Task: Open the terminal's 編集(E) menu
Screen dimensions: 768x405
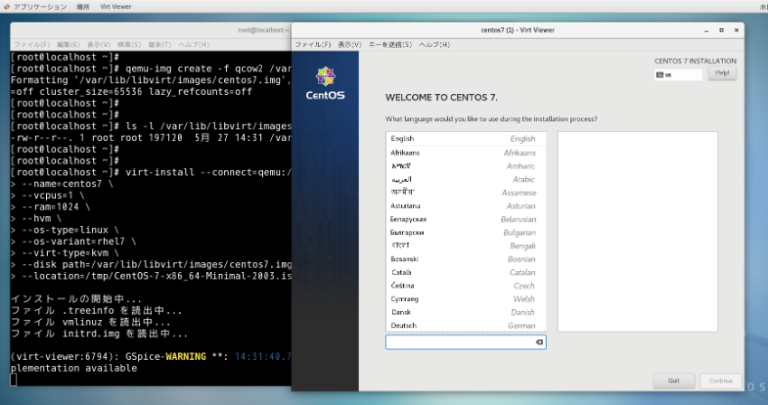Action: coord(67,45)
